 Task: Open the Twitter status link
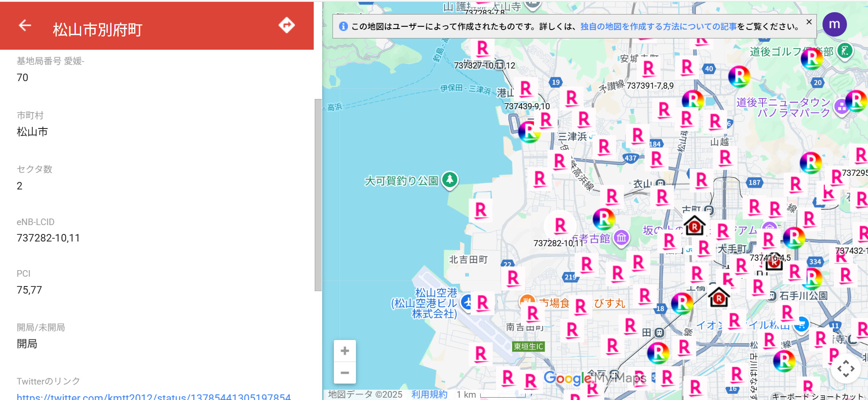pyautogui.click(x=154, y=397)
